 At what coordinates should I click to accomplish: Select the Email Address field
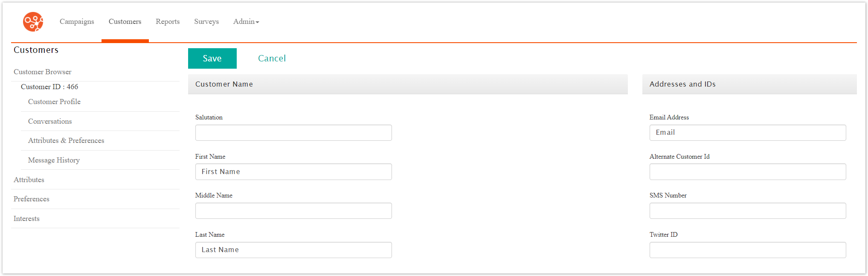(x=747, y=132)
